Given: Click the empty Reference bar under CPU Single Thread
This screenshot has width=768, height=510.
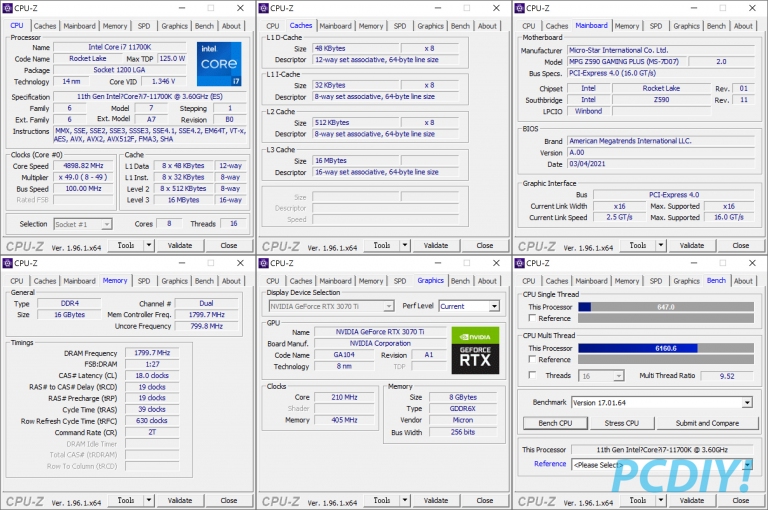Looking at the screenshot, I should (x=666, y=318).
